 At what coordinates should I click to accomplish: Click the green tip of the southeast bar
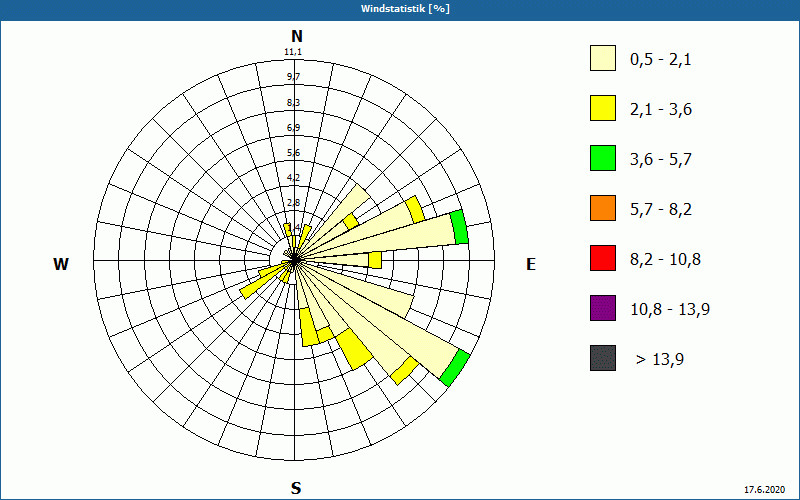tap(455, 368)
